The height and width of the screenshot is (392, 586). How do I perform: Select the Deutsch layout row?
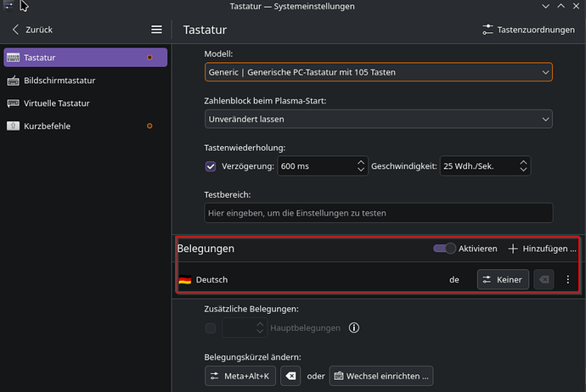point(378,280)
